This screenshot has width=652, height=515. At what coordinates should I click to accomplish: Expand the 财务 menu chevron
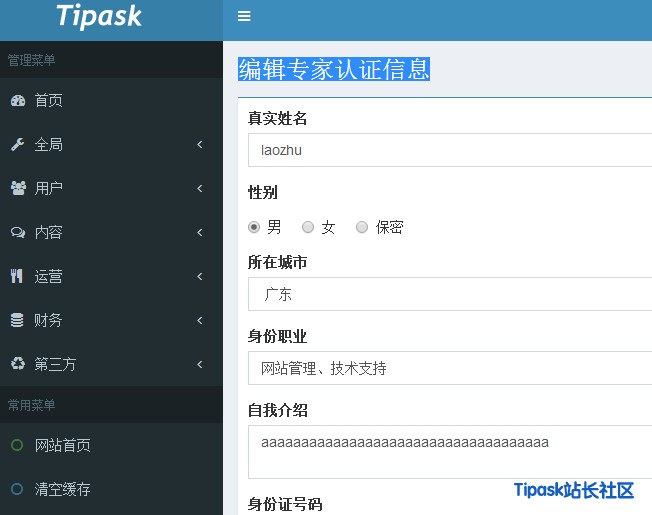coord(200,320)
